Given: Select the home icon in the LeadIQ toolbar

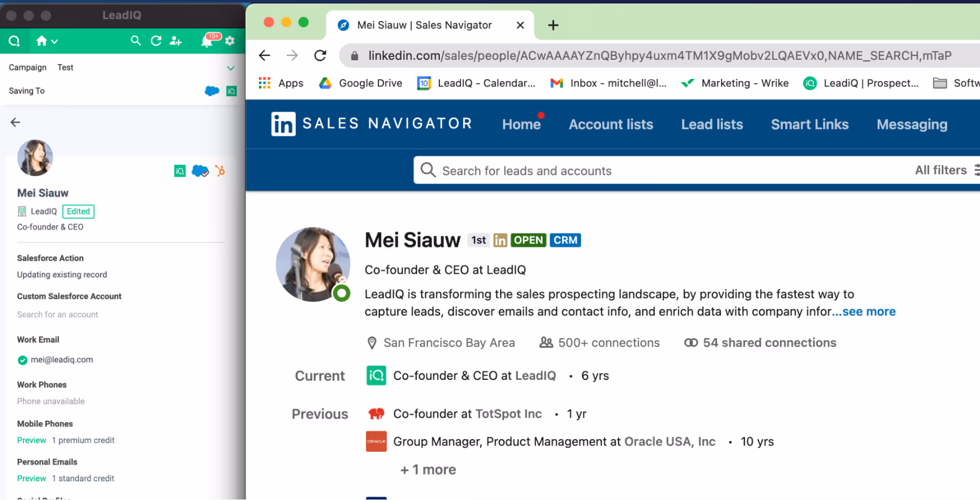Looking at the screenshot, I should 42,41.
